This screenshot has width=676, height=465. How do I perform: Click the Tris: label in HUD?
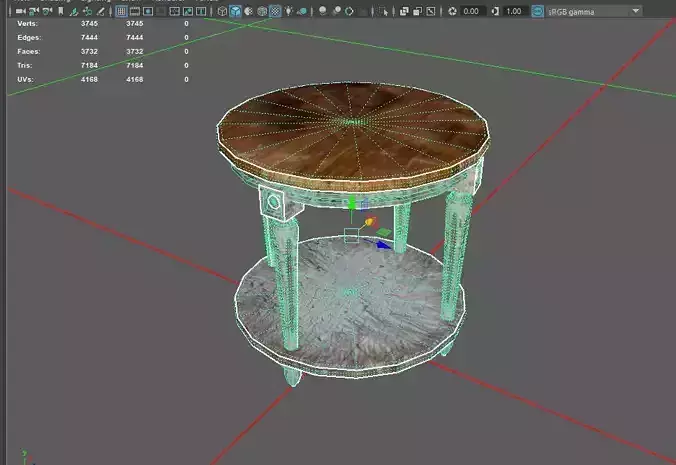coord(25,66)
